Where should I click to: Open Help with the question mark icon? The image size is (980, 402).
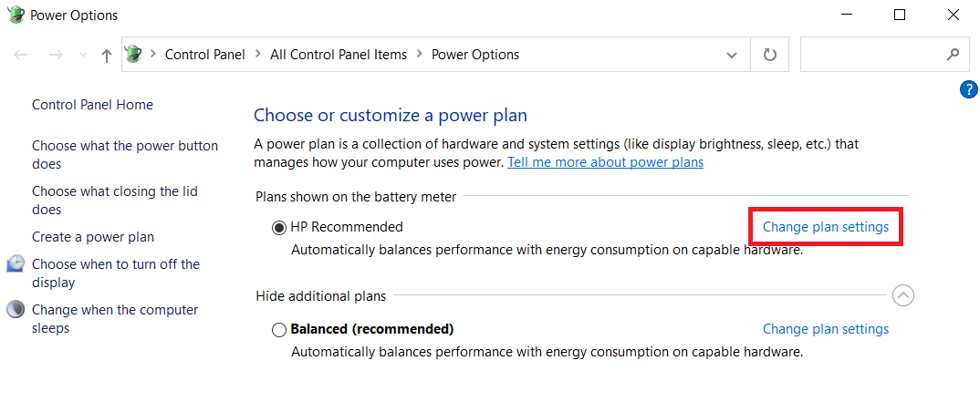click(969, 89)
